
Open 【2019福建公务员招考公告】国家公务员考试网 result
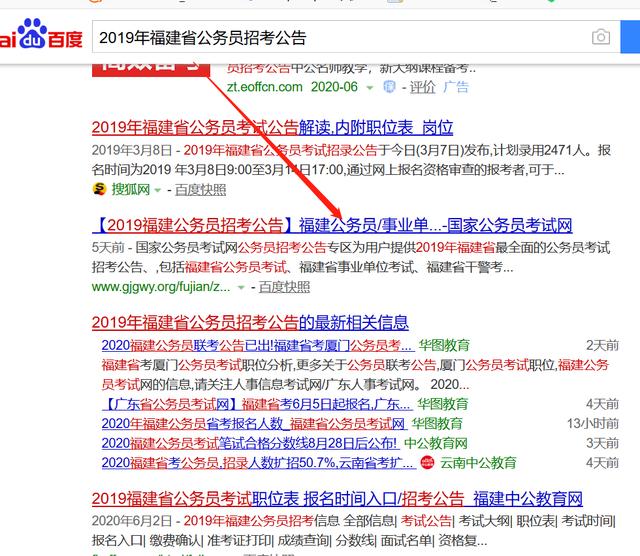(x=332, y=225)
